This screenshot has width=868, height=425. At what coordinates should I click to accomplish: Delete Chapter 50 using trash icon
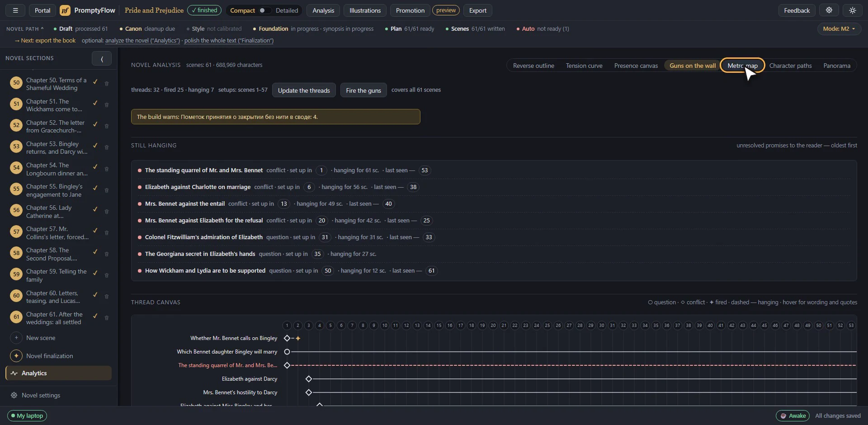point(107,84)
